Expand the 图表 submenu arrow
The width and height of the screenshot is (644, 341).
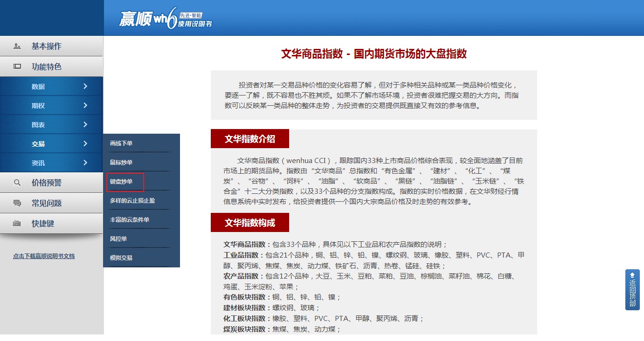[85, 124]
